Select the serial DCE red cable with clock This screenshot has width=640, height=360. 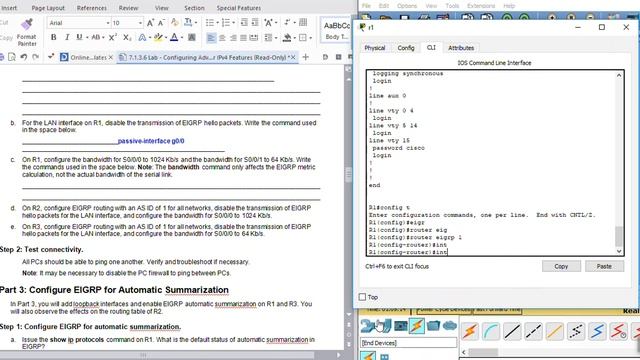[x=618, y=331]
